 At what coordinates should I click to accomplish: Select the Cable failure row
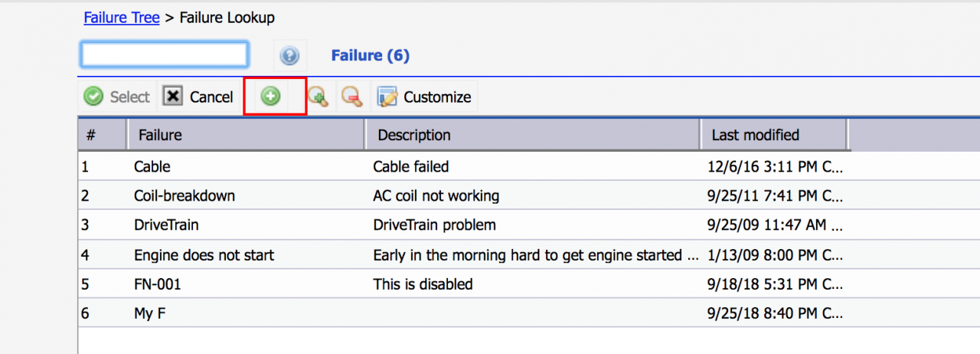528,166
